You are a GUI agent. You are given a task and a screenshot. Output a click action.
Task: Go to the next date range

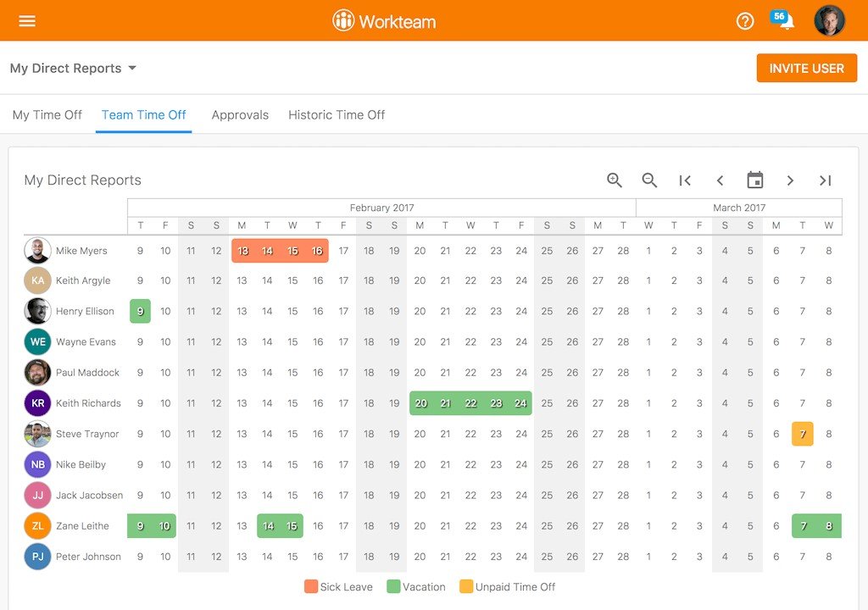(790, 180)
